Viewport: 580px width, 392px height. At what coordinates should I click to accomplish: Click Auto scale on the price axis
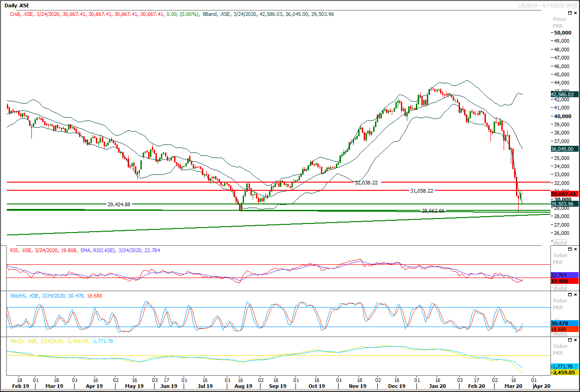tap(560, 242)
